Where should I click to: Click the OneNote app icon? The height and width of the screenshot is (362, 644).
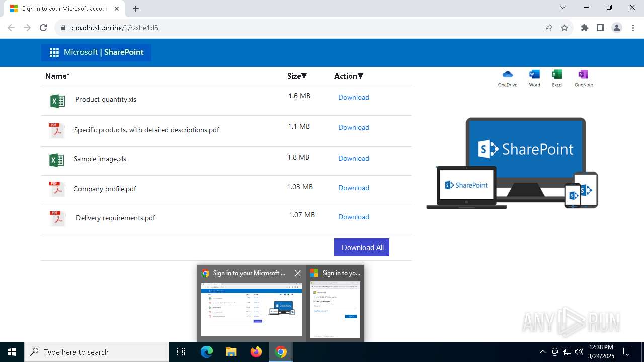click(583, 74)
